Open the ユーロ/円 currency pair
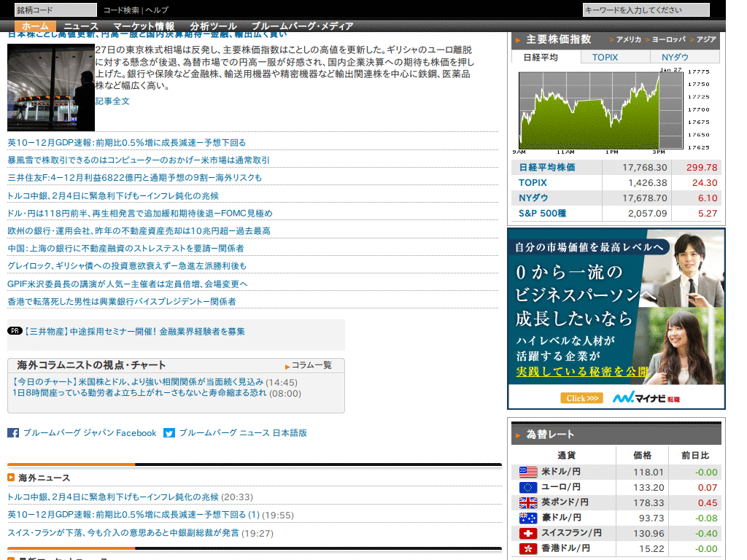 tap(561, 487)
